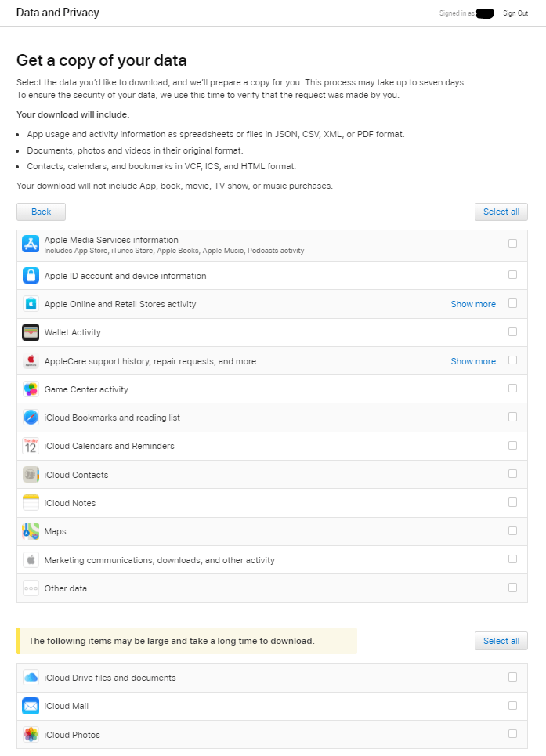
Task: Click the Apple Media Services icon
Action: pyautogui.click(x=29, y=243)
